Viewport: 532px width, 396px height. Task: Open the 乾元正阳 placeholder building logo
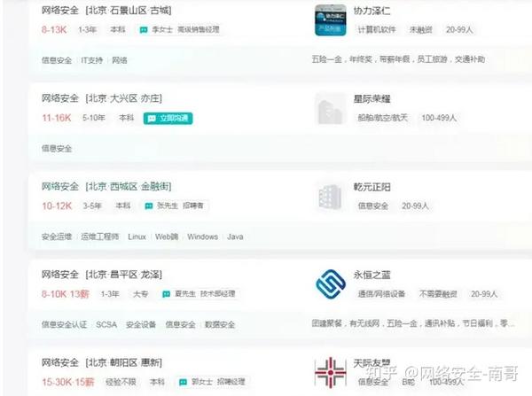coord(331,197)
